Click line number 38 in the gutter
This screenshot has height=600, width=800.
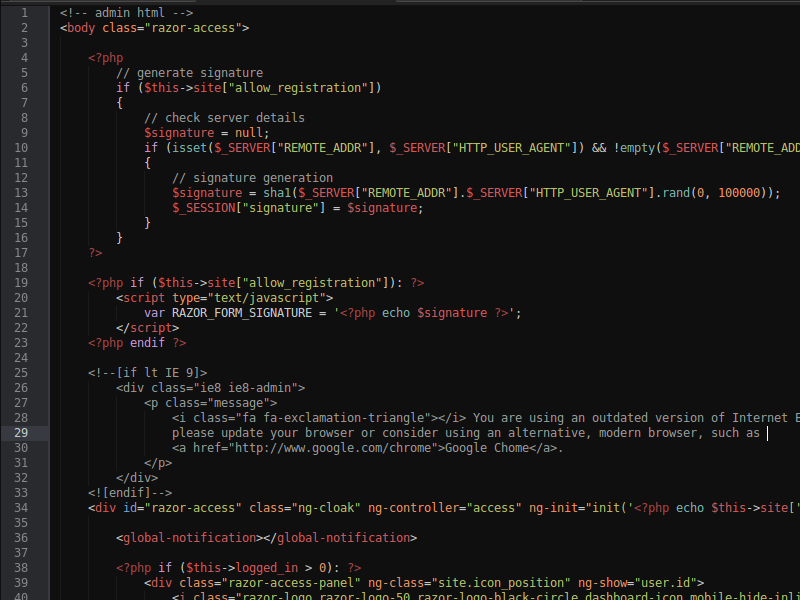(x=21, y=568)
